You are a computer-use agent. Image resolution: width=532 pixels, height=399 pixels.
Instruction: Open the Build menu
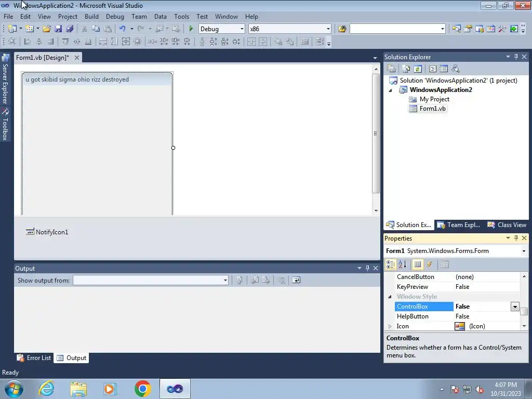tap(91, 16)
